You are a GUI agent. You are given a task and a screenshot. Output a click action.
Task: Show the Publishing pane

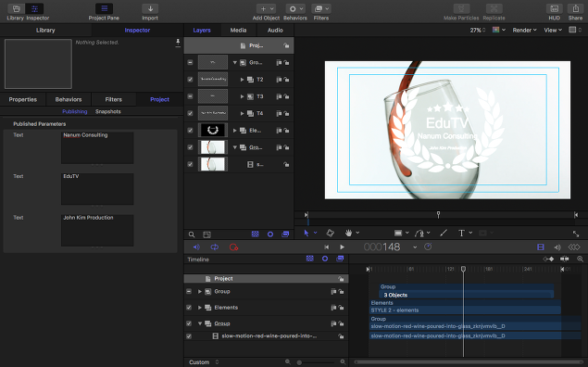click(75, 111)
